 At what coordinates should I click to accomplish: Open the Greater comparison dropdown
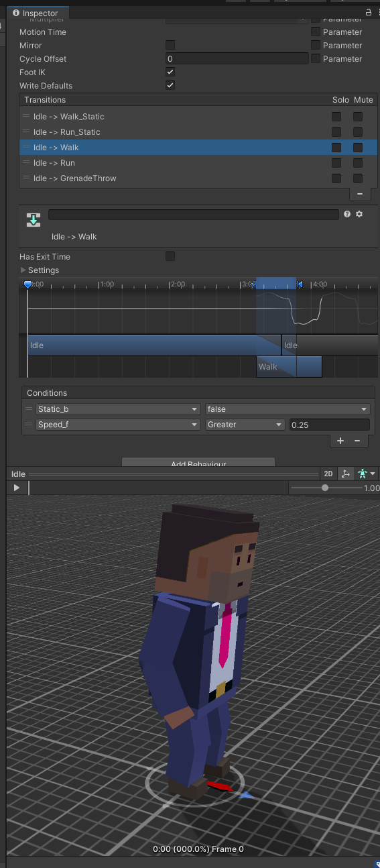click(x=245, y=424)
